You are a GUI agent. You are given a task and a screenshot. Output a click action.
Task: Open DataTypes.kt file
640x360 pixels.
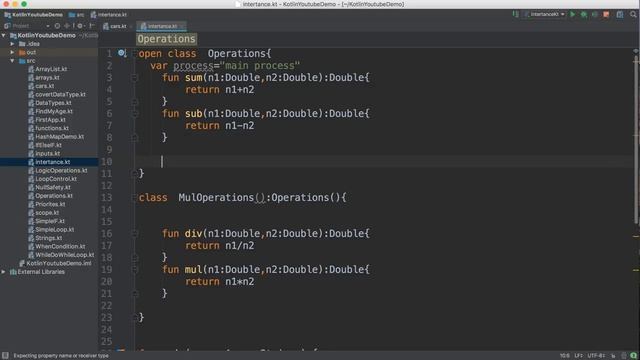(49, 103)
